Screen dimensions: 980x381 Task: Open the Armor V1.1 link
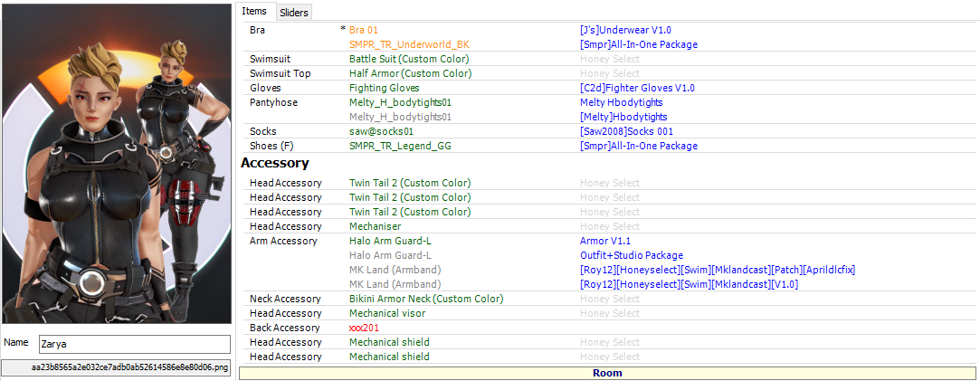604,241
